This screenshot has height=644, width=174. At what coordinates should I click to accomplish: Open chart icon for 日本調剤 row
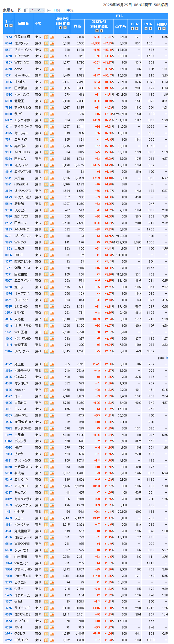tap(52, 88)
